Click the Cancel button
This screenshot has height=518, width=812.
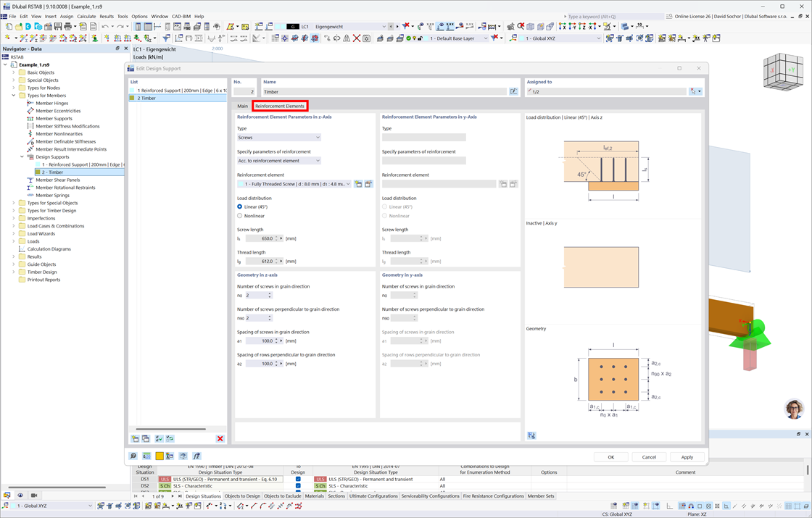649,457
